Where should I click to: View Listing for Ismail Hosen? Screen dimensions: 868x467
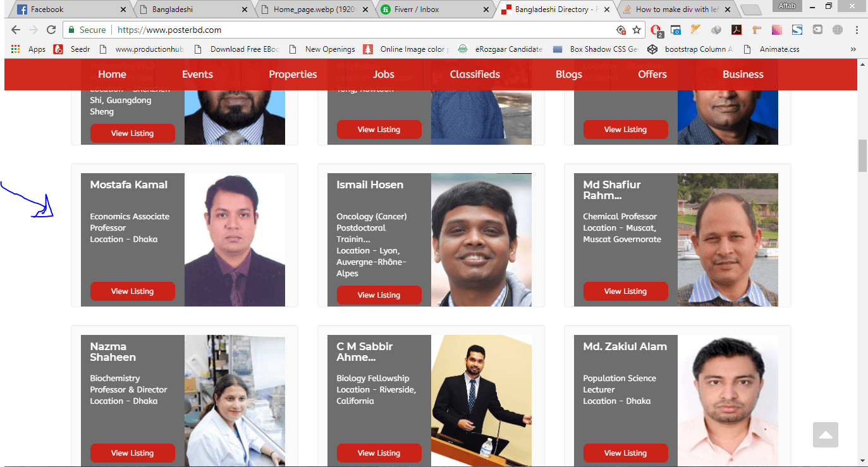(379, 295)
